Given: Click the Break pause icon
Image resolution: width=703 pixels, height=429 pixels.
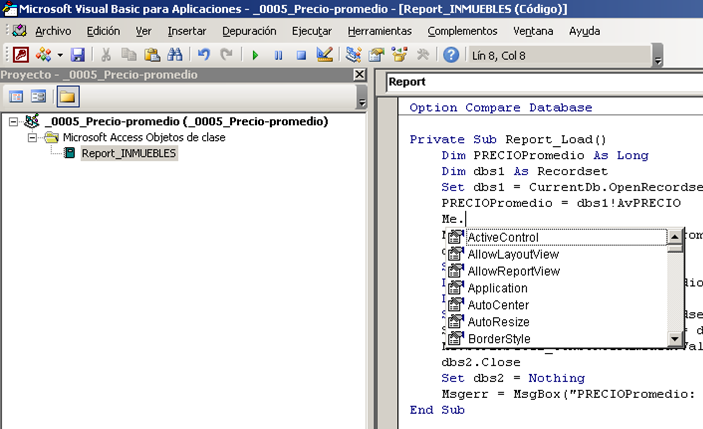Looking at the screenshot, I should coord(278,55).
